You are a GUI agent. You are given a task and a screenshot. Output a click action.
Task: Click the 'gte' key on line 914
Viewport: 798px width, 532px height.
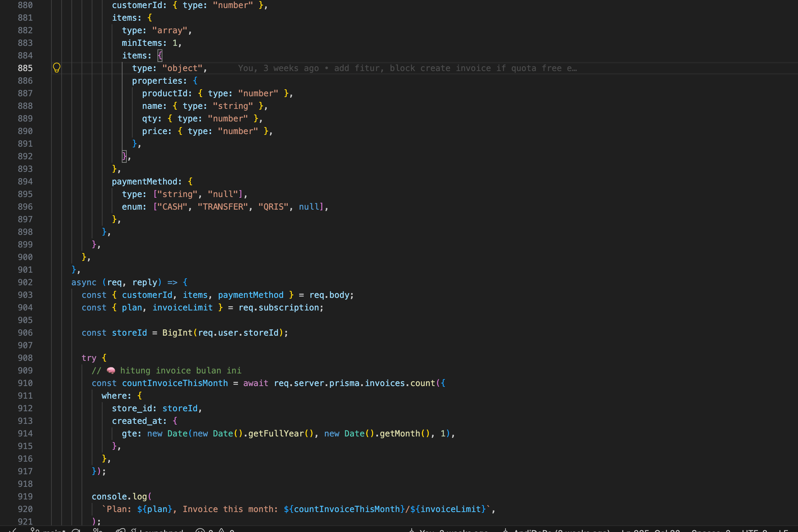pyautogui.click(x=129, y=434)
